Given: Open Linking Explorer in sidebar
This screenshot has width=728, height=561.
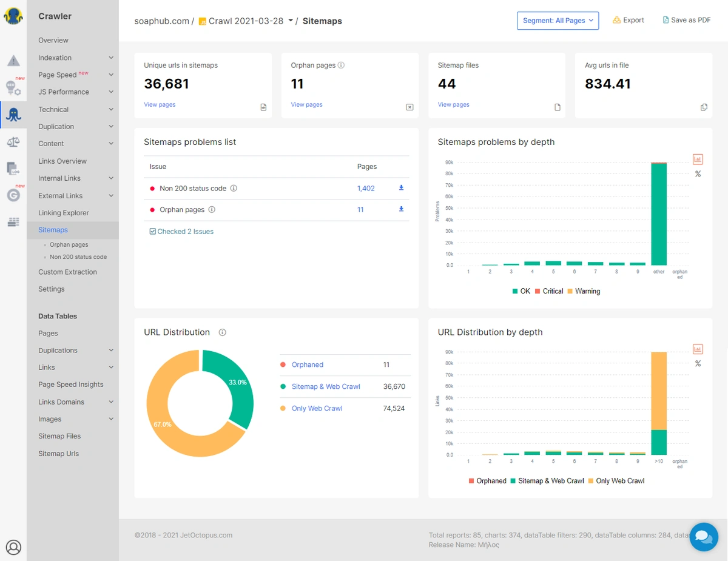Looking at the screenshot, I should pyautogui.click(x=64, y=213).
